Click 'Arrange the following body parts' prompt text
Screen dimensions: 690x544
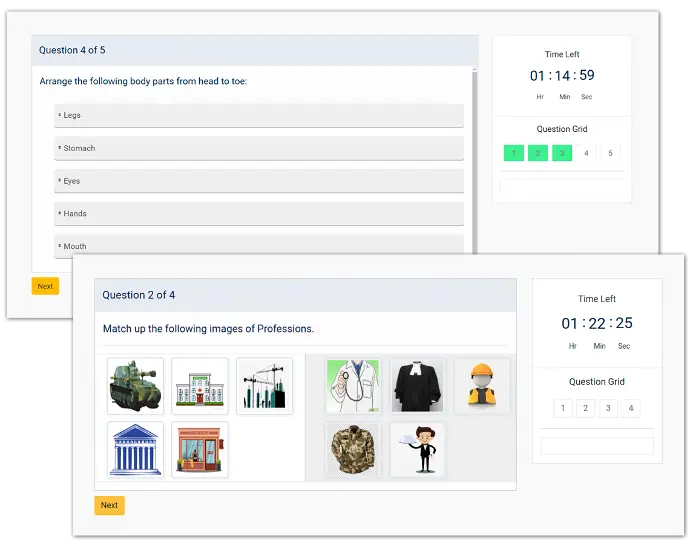(x=143, y=81)
